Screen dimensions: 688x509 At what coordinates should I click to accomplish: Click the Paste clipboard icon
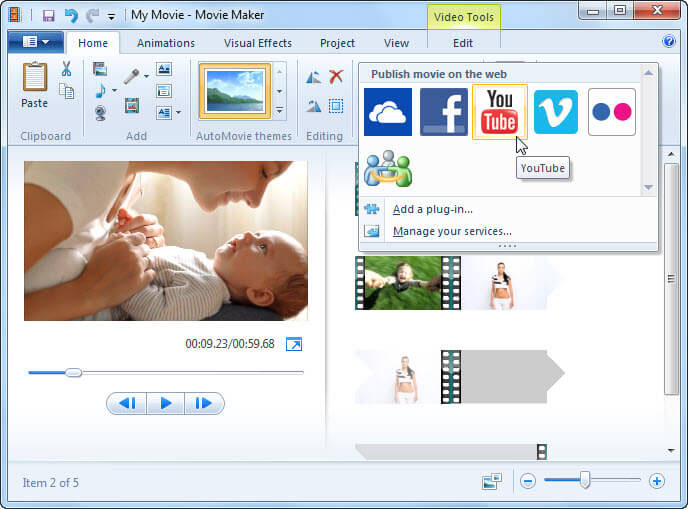tap(35, 78)
